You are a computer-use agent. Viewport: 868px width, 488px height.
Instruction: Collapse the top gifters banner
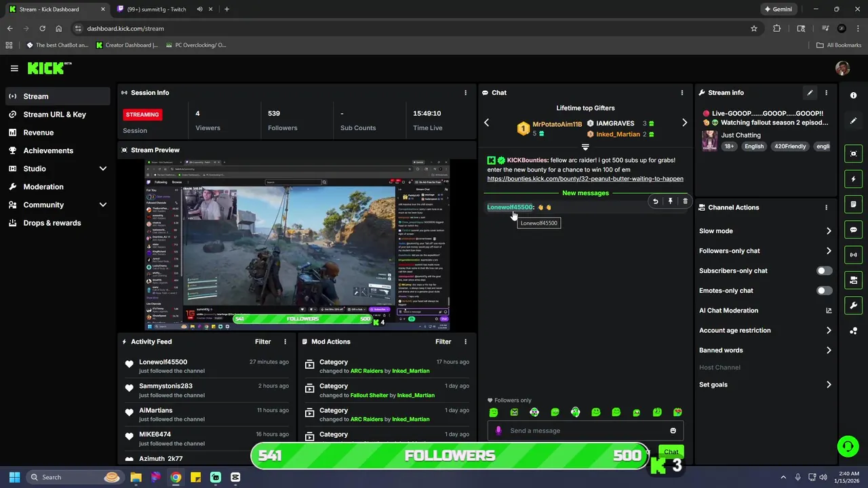pos(585,147)
